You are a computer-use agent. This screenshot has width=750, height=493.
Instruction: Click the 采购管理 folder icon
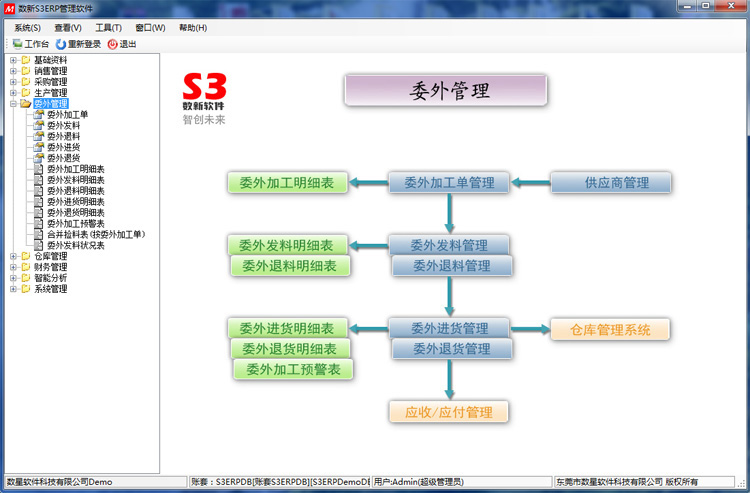(26, 82)
